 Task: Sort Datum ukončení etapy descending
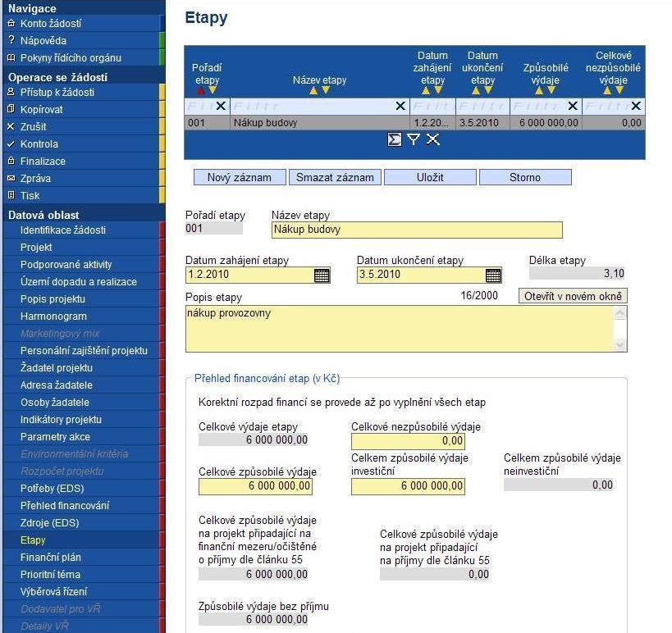(488, 90)
